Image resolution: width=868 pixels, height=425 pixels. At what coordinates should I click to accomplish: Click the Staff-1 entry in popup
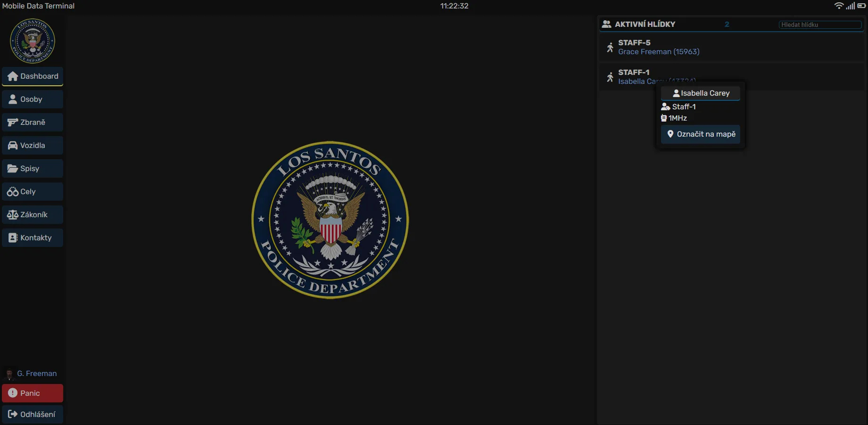(678, 107)
